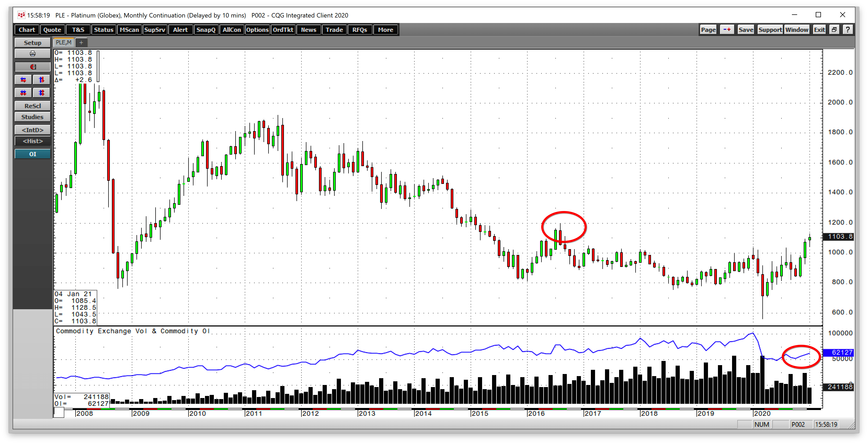The image size is (868, 444).
Task: Open the Window menu button
Action: pyautogui.click(x=797, y=30)
